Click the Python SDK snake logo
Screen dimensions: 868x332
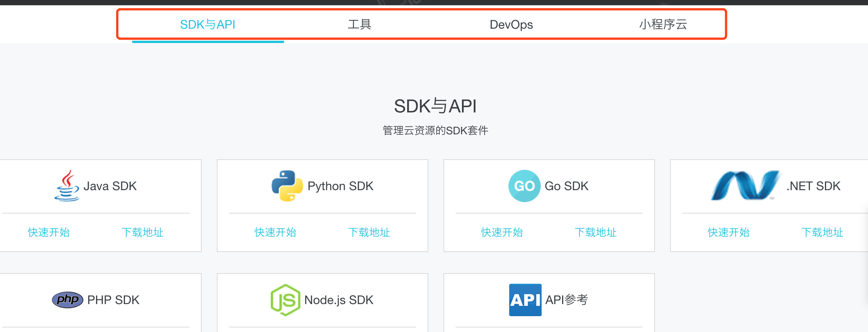287,186
